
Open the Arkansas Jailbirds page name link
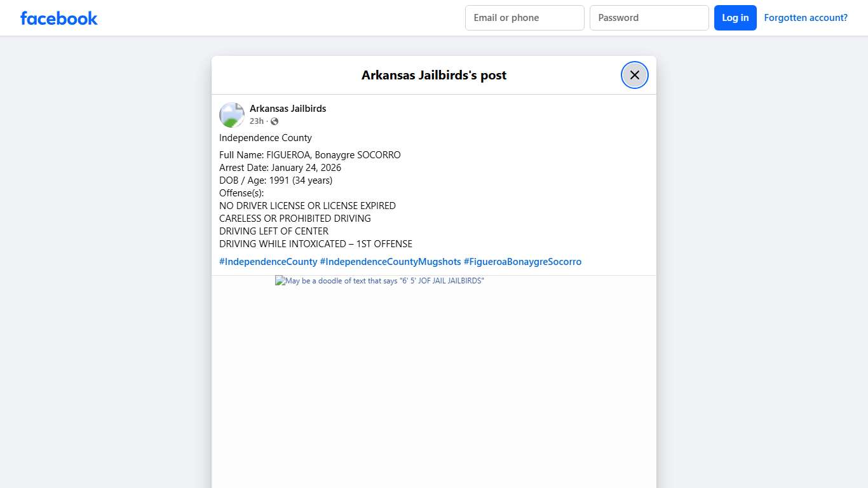click(287, 109)
